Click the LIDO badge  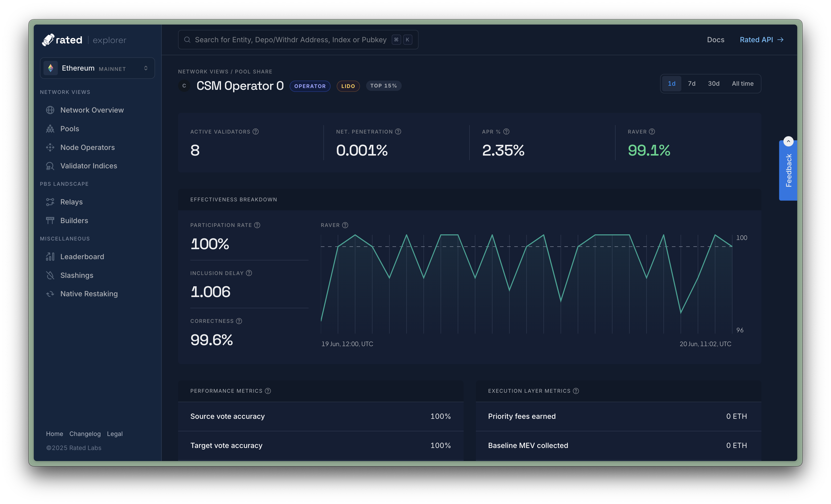(x=348, y=86)
